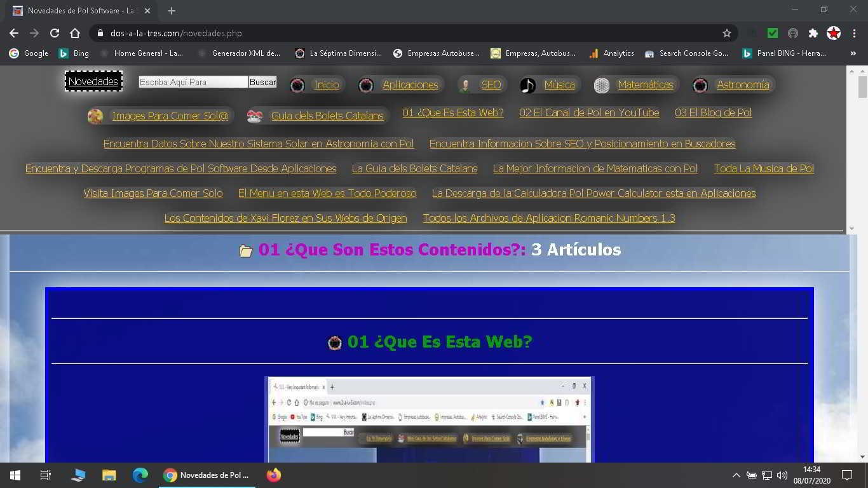Click the SEO lightbulb icon

tap(465, 85)
